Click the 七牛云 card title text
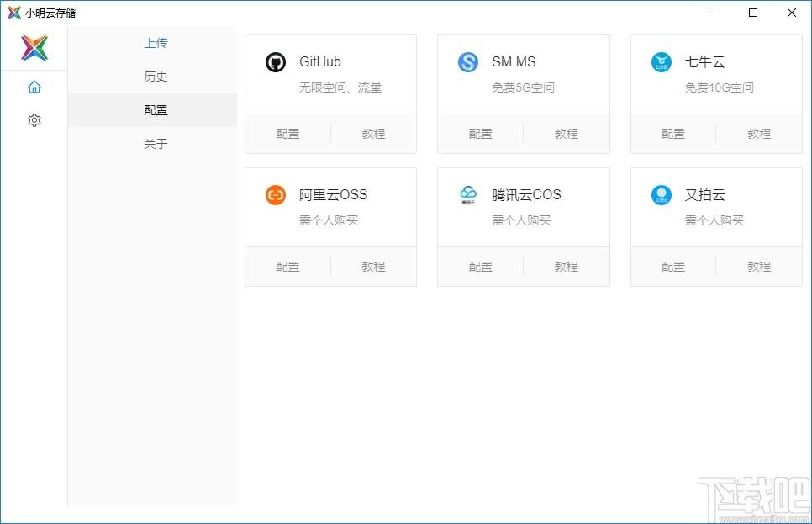The height and width of the screenshot is (524, 812). click(x=704, y=61)
